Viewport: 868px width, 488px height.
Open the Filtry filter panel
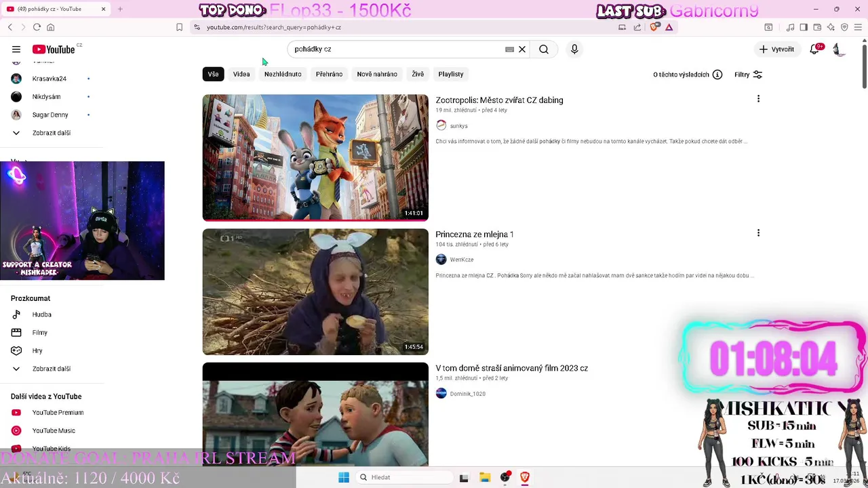(748, 75)
